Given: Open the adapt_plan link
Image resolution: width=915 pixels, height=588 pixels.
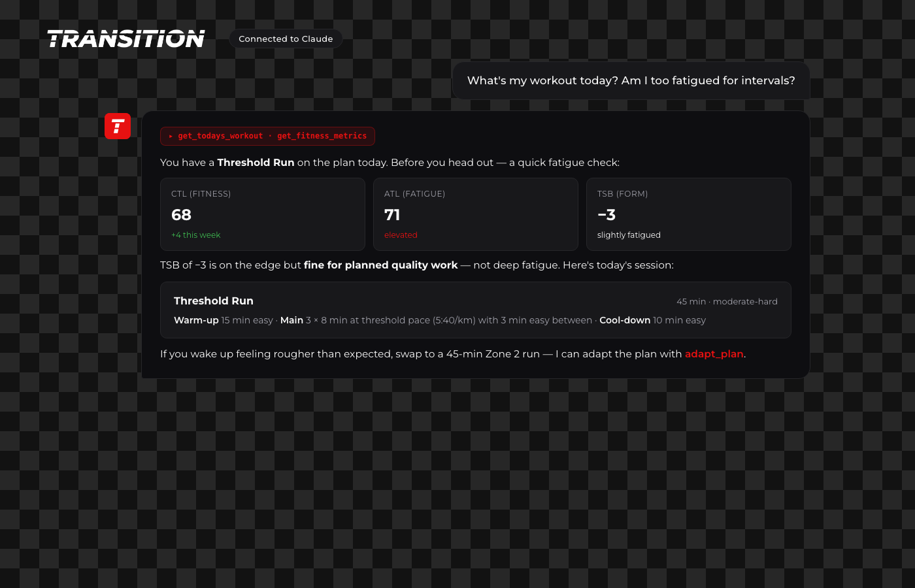Looking at the screenshot, I should click(714, 354).
